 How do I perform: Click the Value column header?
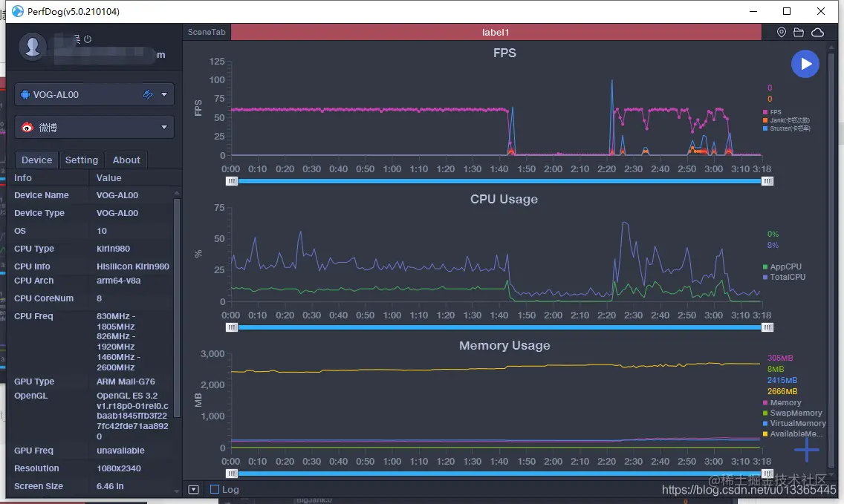coord(108,177)
